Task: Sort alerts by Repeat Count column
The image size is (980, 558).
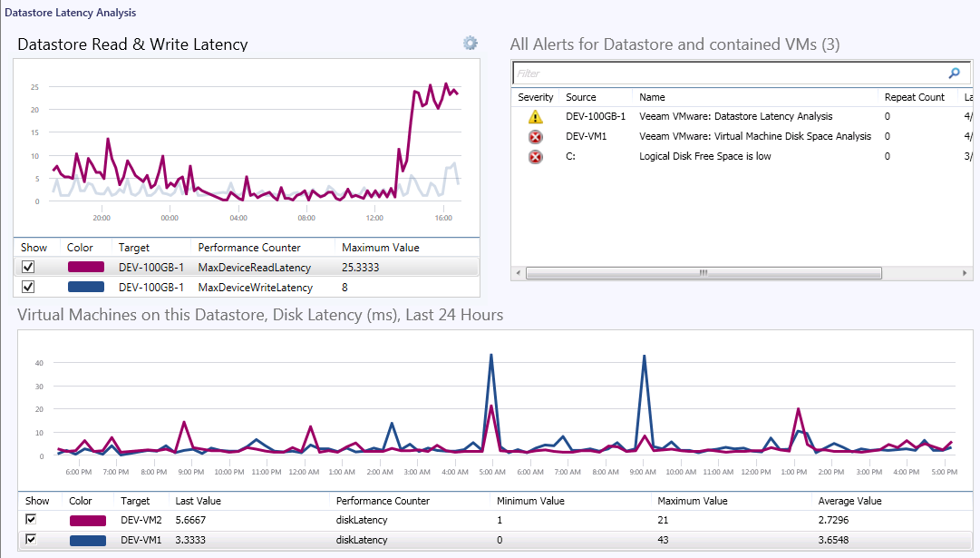Action: click(x=914, y=97)
